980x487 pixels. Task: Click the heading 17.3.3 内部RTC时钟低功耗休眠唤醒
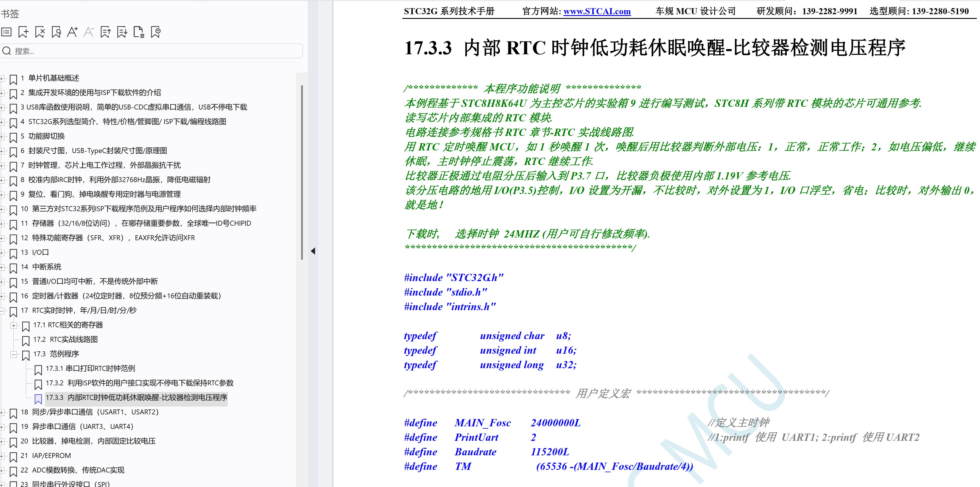point(654,48)
